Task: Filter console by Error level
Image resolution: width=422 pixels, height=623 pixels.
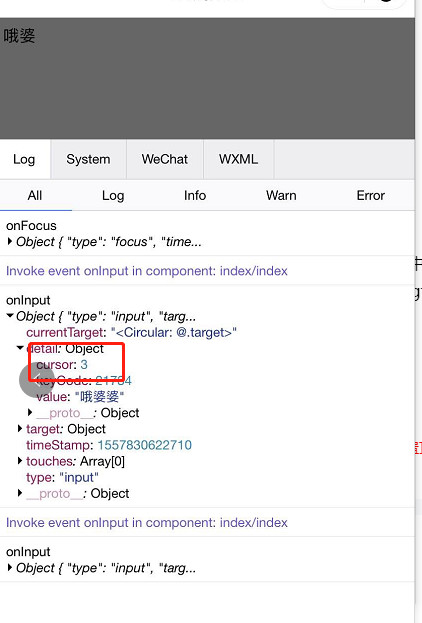Action: 370,195
